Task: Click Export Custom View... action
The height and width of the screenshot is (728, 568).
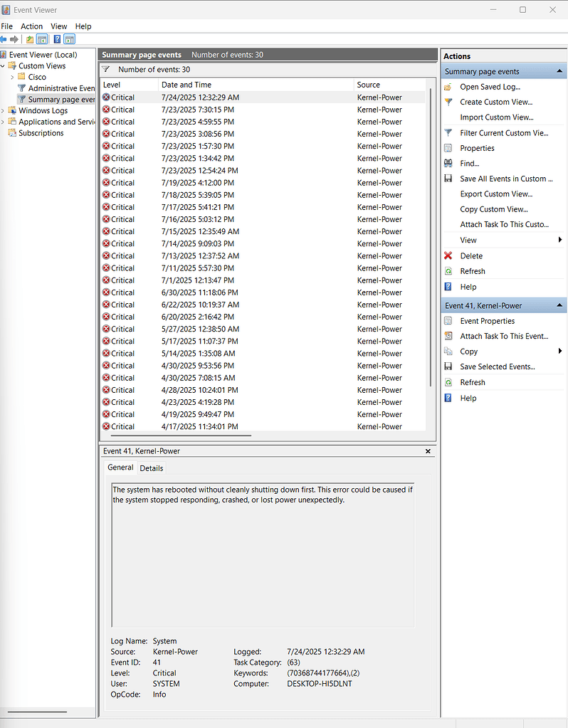Action: tap(496, 194)
